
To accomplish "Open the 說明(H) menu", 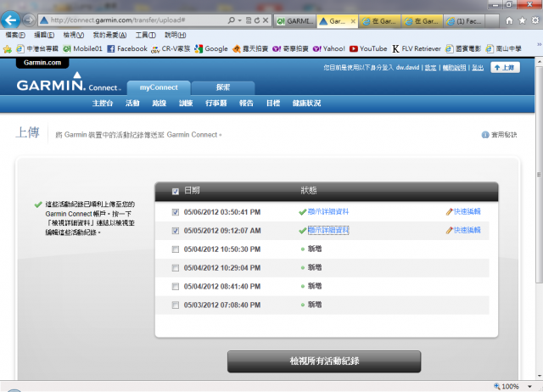I will (176, 35).
